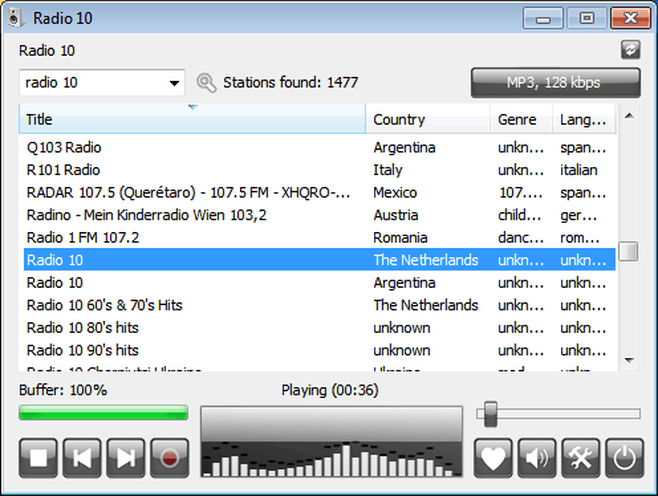Select the Q103 Radio station

pos(64,147)
